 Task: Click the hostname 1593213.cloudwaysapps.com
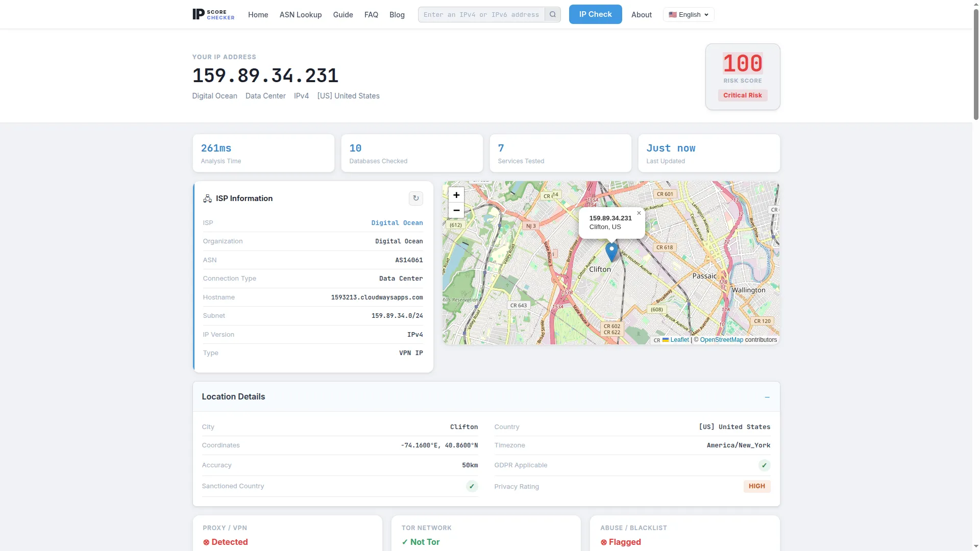tap(377, 297)
